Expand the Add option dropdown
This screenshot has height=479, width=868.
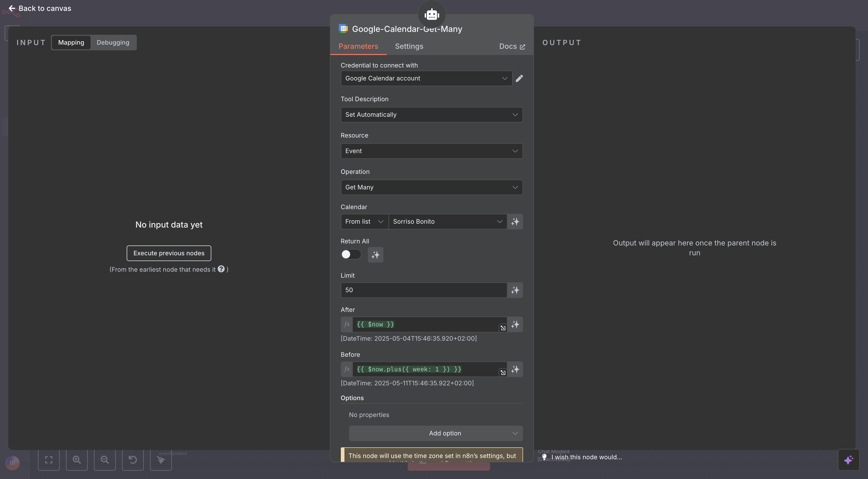(436, 433)
